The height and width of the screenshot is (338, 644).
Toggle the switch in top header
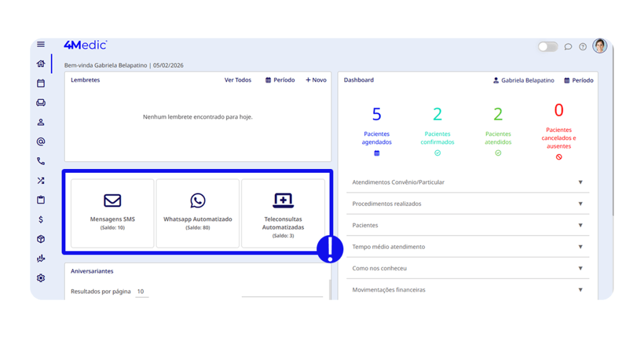548,46
